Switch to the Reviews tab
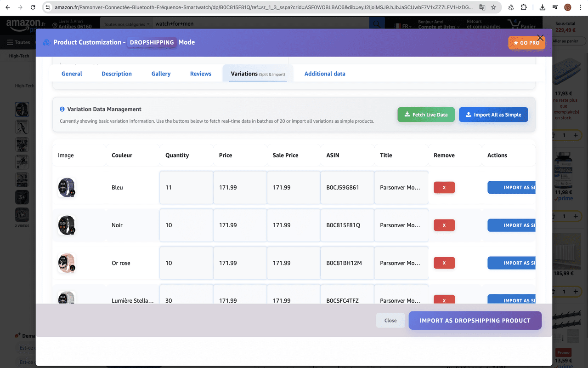This screenshot has width=588, height=368. tap(201, 74)
